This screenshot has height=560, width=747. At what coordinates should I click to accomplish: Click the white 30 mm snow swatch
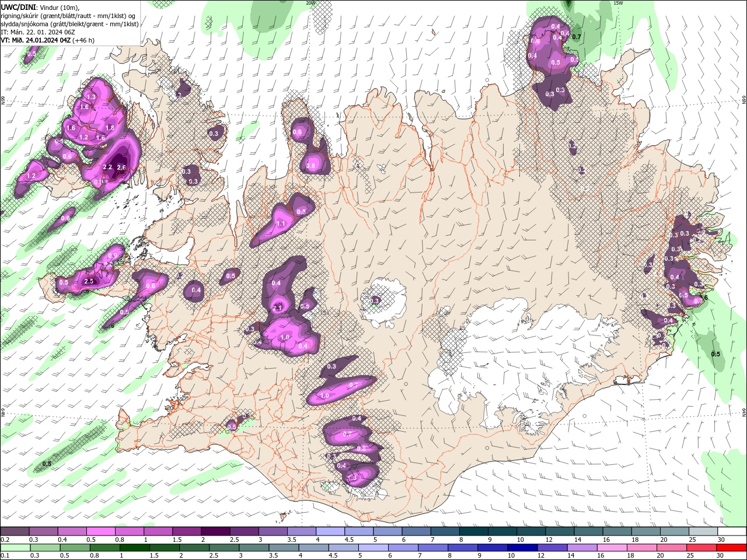point(732,531)
